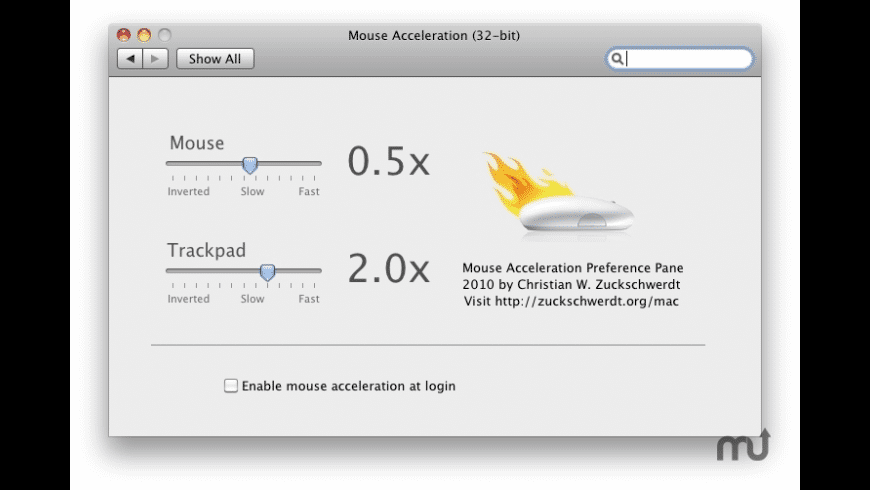Image resolution: width=870 pixels, height=490 pixels.
Task: Click the Mouse 0.5x value readout
Action: [x=388, y=161]
